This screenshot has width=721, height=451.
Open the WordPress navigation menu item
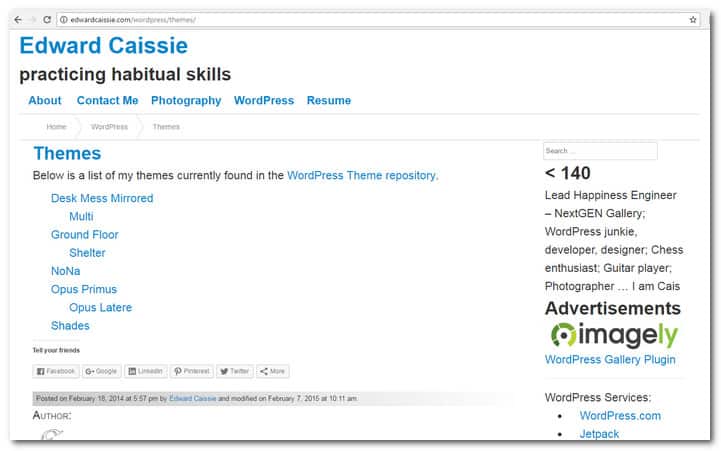point(264,100)
